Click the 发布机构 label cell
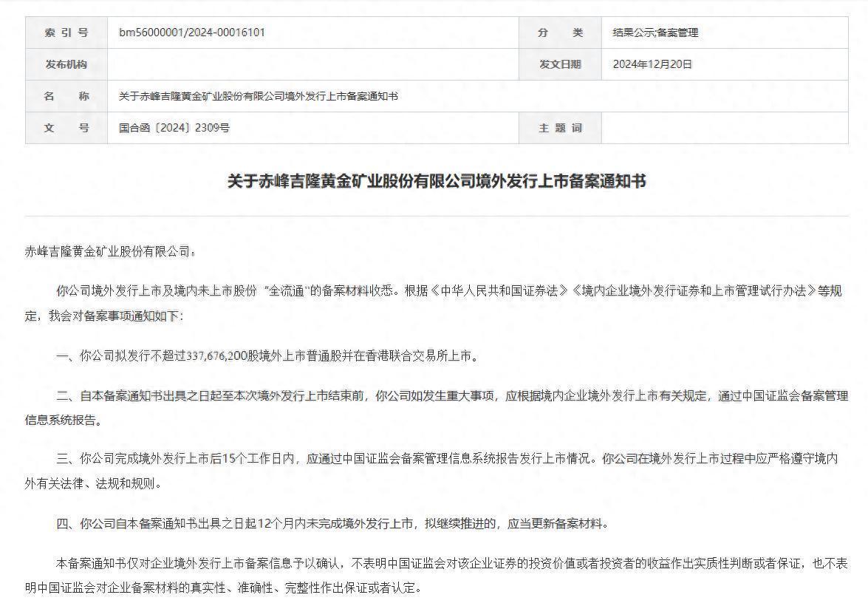 coord(66,64)
